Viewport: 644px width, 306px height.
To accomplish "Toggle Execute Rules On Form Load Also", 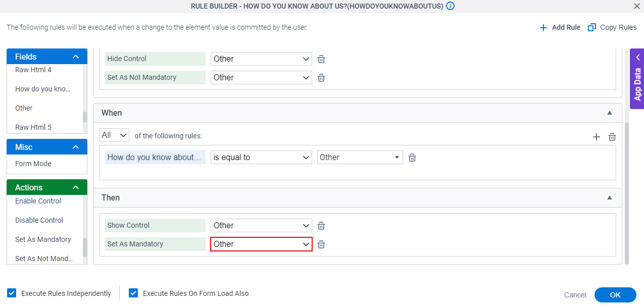I will click(x=133, y=293).
